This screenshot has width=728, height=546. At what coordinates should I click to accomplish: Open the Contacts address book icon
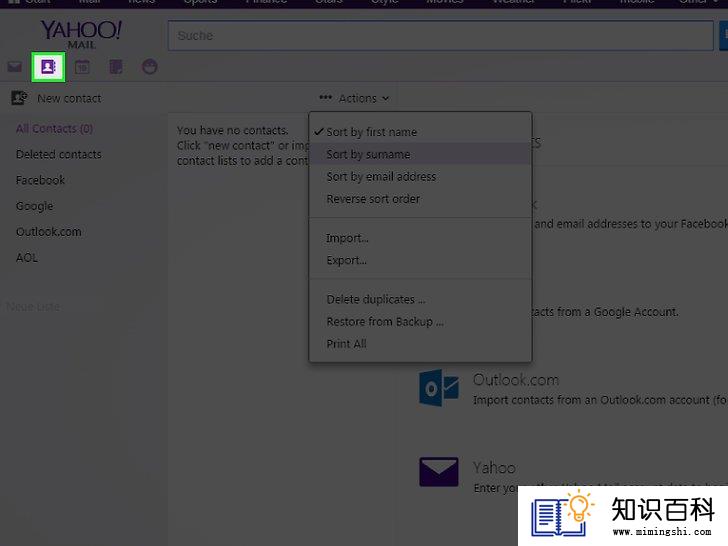pos(48,67)
